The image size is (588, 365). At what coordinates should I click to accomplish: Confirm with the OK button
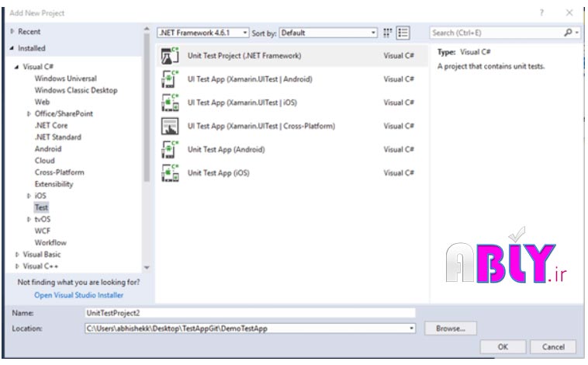point(503,347)
